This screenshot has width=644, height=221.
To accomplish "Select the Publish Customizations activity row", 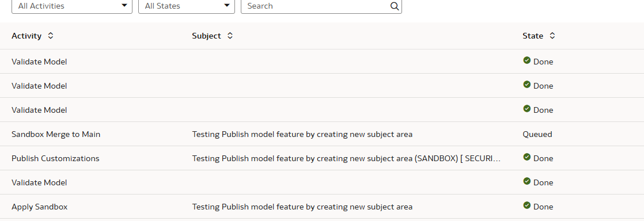I will pos(322,158).
